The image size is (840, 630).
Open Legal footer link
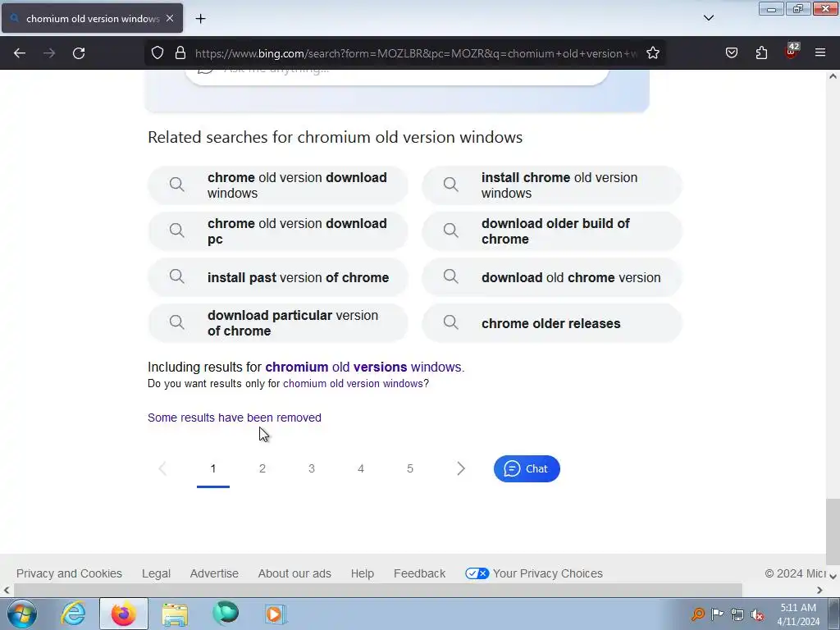pos(156,573)
